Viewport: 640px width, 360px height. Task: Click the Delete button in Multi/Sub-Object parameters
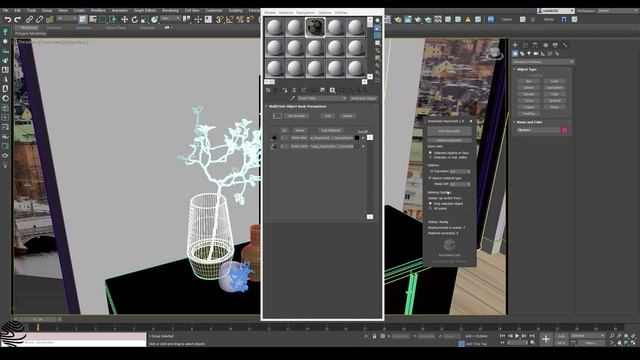click(x=347, y=116)
